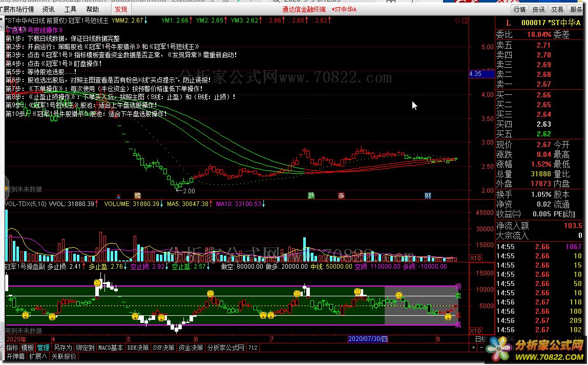Click the MA10: 33100.53 readout

point(239,204)
